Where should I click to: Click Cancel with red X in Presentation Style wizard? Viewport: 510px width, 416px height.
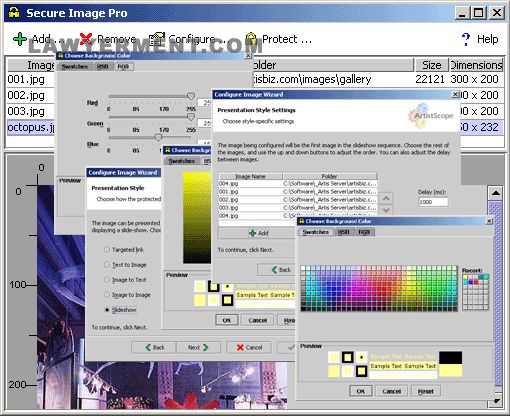249,347
